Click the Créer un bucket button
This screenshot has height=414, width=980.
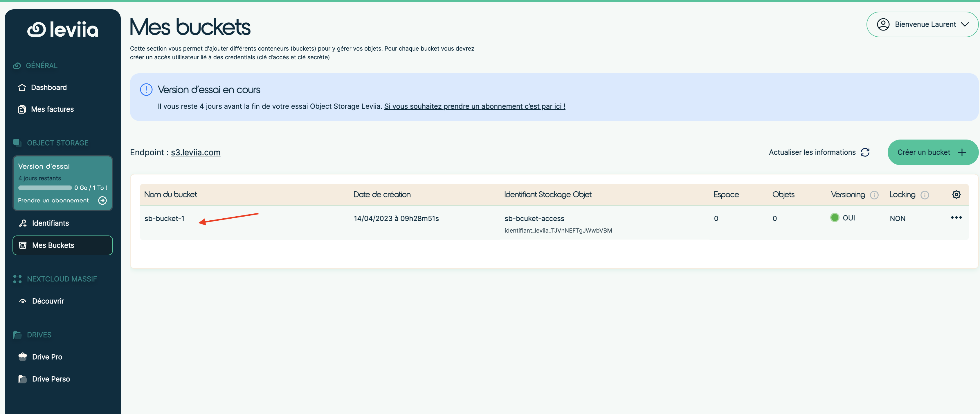pos(932,152)
